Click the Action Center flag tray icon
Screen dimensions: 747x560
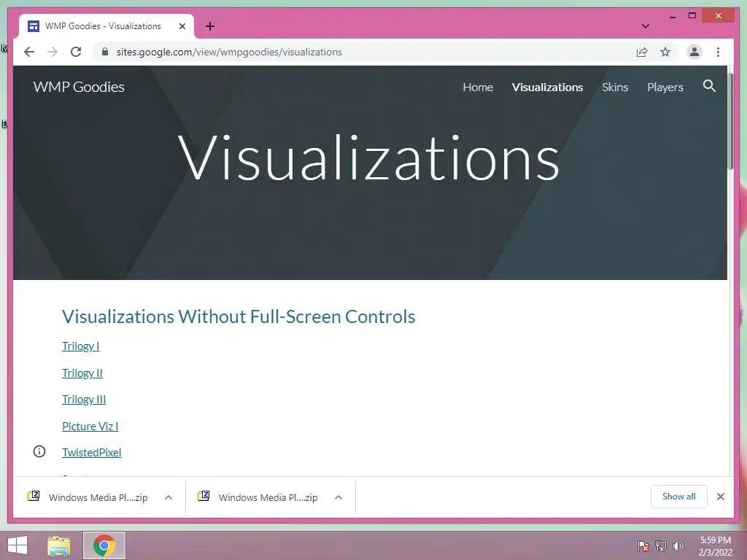coord(643,545)
